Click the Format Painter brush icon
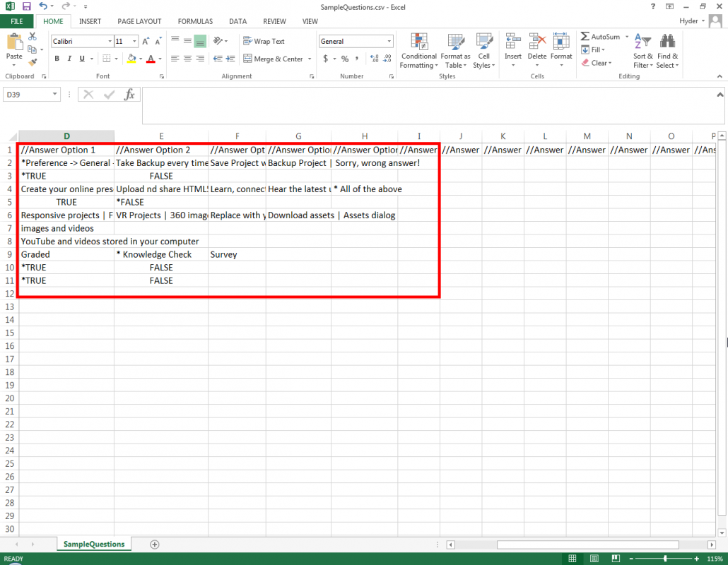Image resolution: width=728 pixels, height=565 pixels. pos(33,61)
